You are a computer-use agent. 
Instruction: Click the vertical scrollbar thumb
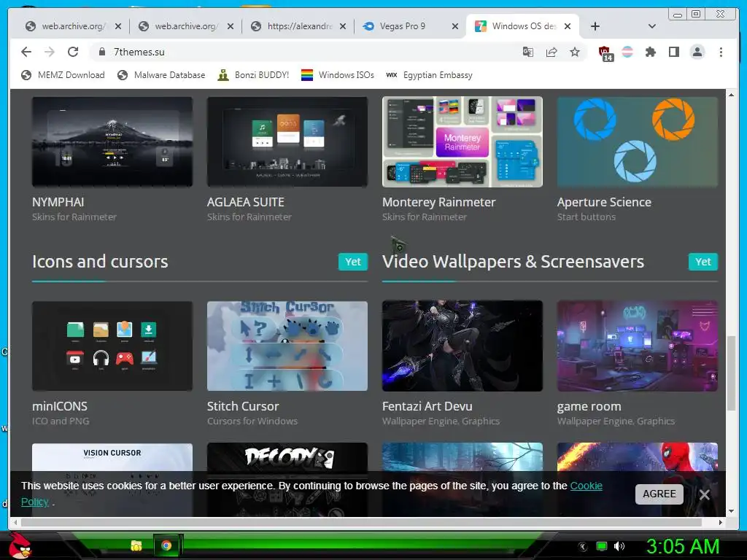coord(731,373)
